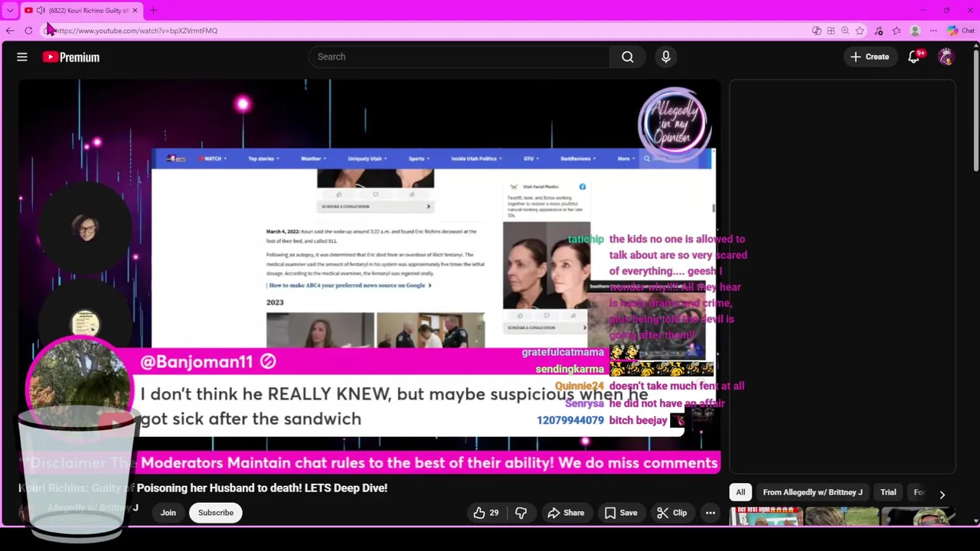
Task: Reload the page with refresh icon
Action: [28, 31]
